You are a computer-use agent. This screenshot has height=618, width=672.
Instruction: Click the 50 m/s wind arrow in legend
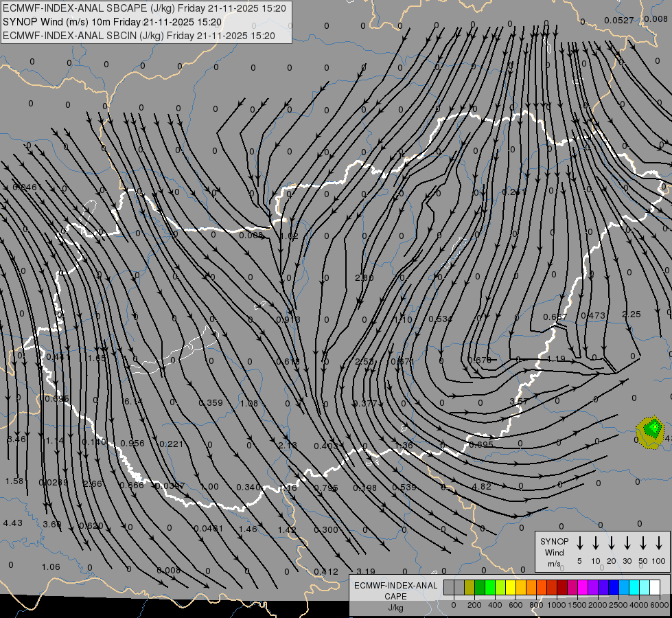click(643, 543)
